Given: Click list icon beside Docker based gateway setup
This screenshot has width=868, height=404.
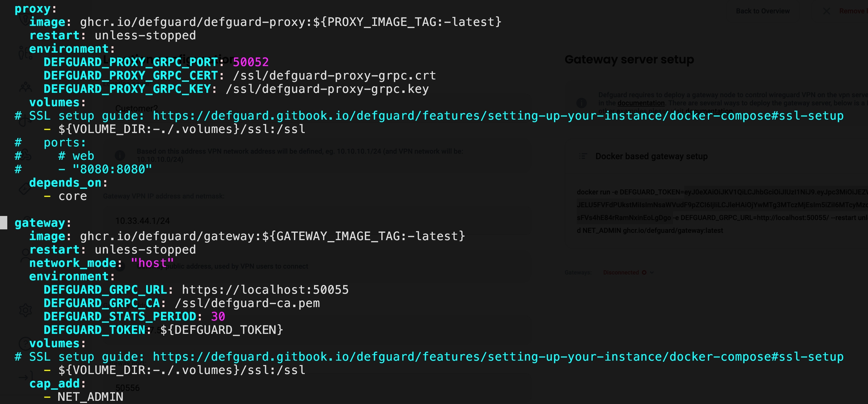Looking at the screenshot, I should [x=583, y=156].
